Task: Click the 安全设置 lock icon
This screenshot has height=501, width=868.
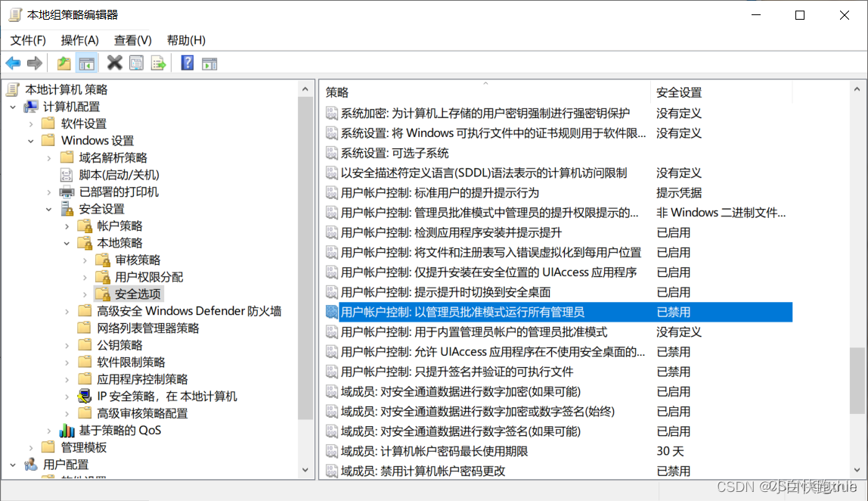Action: tap(67, 209)
